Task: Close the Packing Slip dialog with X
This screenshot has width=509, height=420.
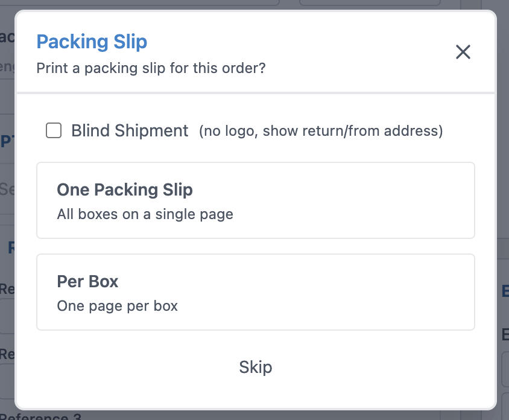Action: pyautogui.click(x=463, y=52)
